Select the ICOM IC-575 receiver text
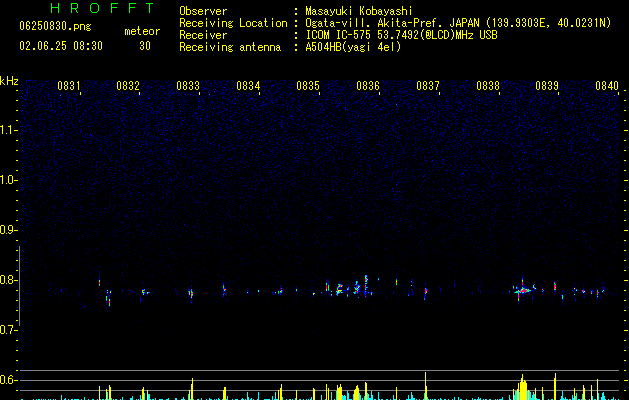Screen dimensions: 629x400 point(401,35)
